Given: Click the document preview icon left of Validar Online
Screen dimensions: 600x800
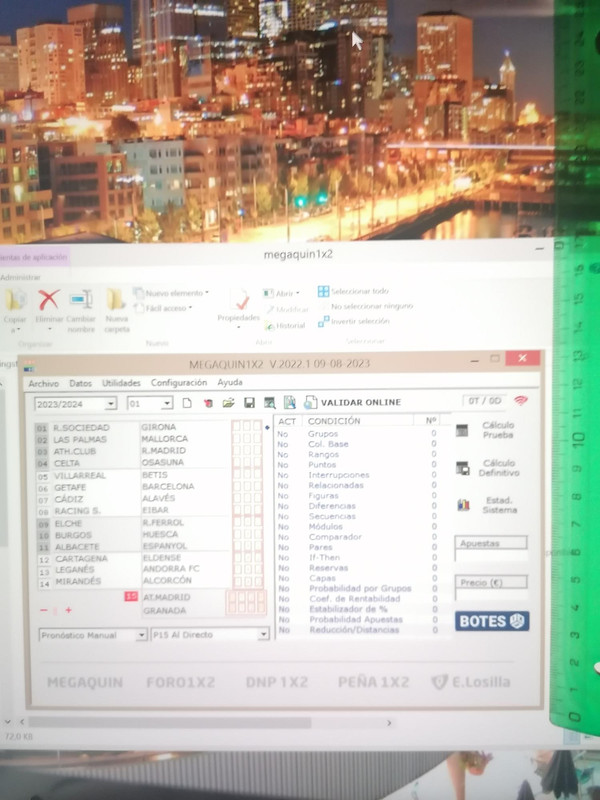Looking at the screenshot, I should (290, 403).
